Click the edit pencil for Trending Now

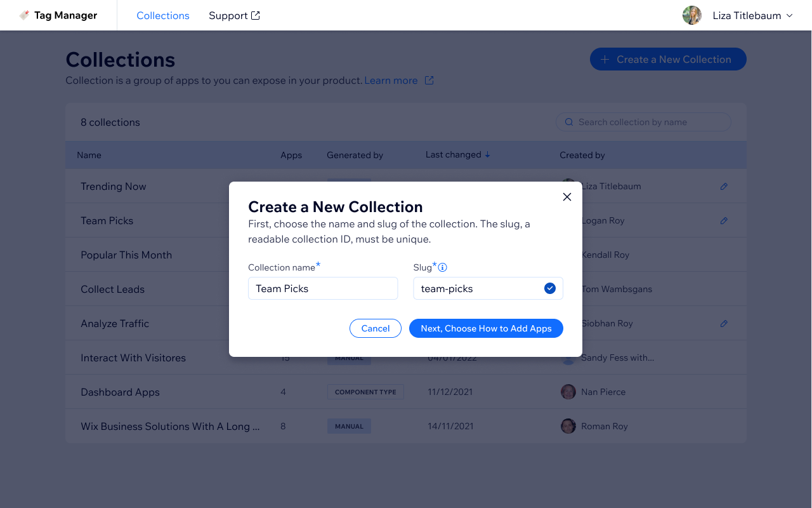(724, 187)
